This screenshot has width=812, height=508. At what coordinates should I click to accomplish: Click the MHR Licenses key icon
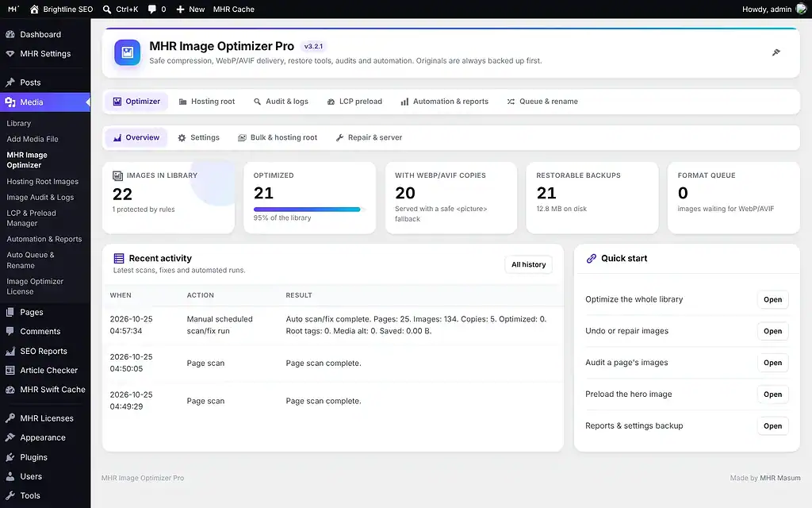coord(10,418)
